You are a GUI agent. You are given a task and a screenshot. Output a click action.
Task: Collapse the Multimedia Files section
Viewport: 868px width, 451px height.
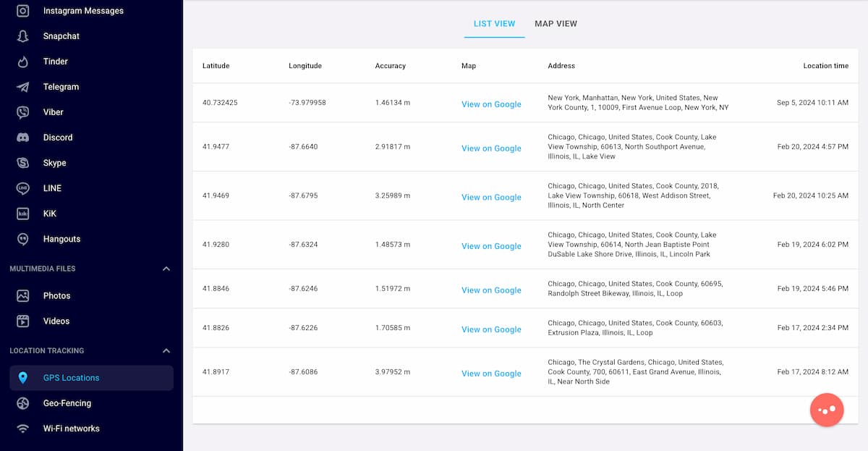coord(166,269)
